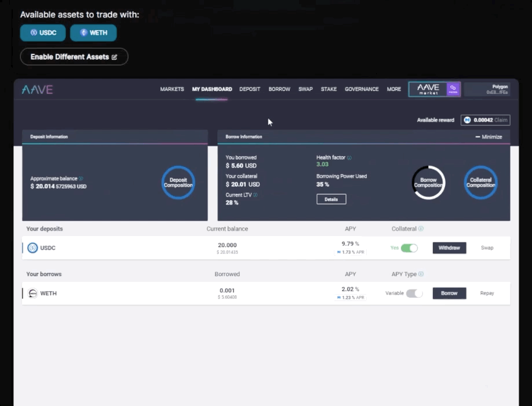Click the Borrow Information panel title
Screen dimensions: 532x406
243,137
